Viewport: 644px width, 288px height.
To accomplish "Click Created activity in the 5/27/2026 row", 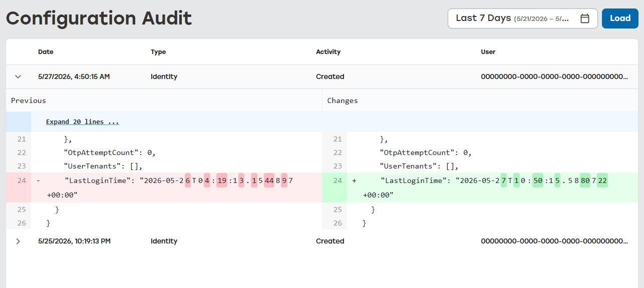I will pyautogui.click(x=330, y=77).
